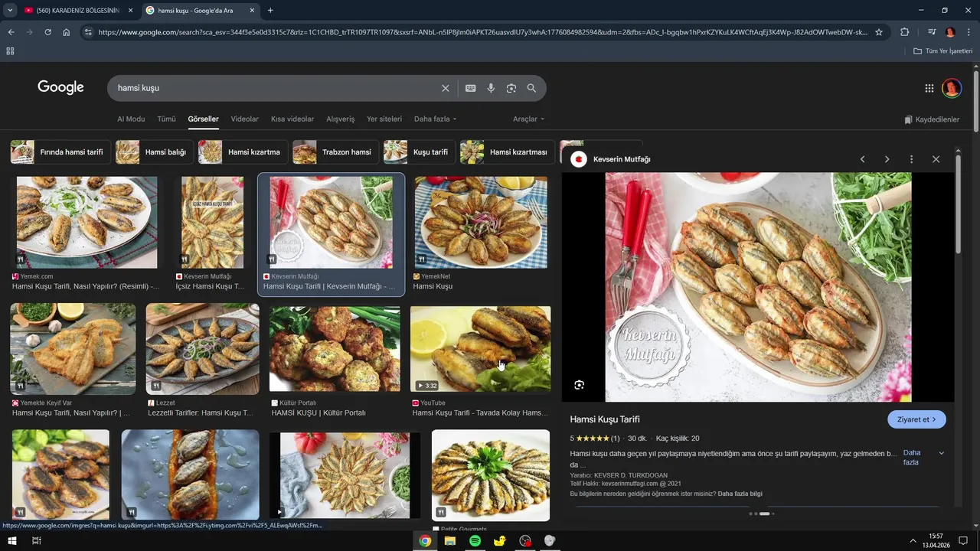Bookmark this page with star icon

[879, 32]
